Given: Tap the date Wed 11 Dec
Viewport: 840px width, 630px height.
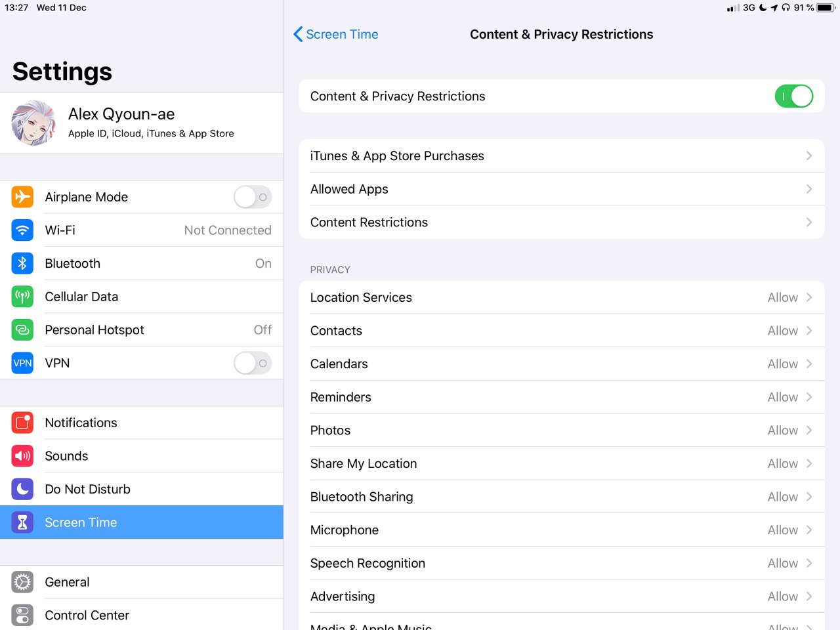Looking at the screenshot, I should click(x=62, y=8).
